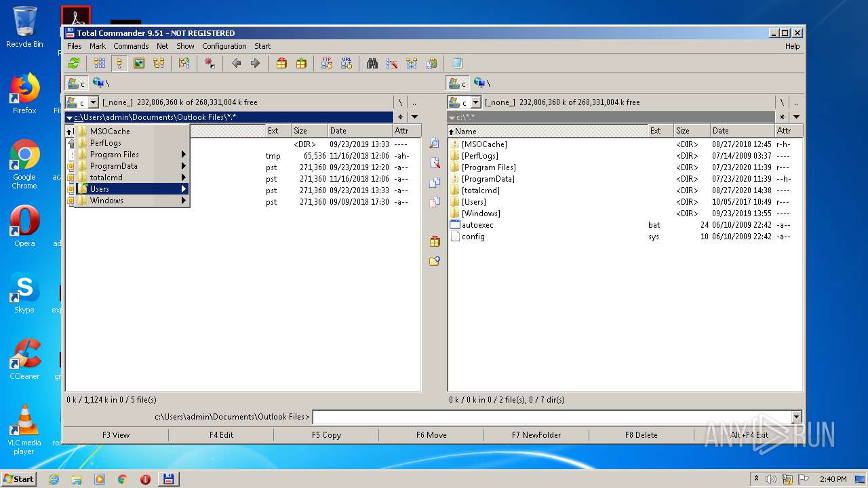Click F8 Delete button

pos(642,435)
